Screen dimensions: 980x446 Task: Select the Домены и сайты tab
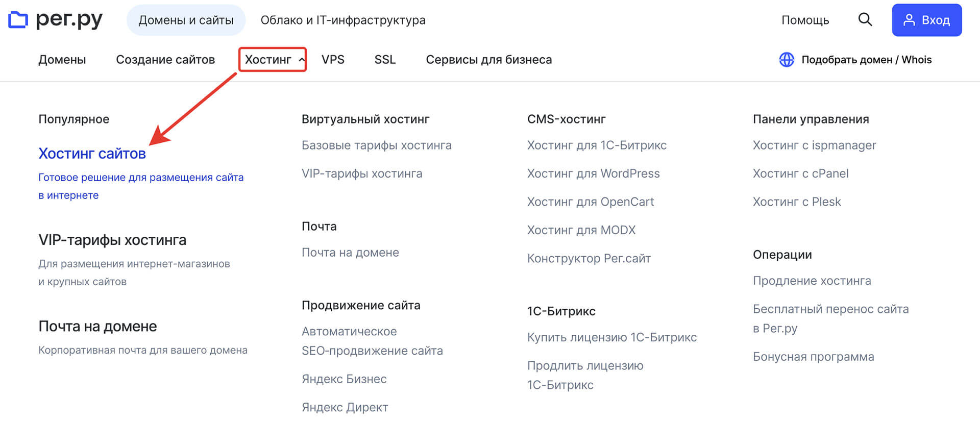pyautogui.click(x=186, y=19)
